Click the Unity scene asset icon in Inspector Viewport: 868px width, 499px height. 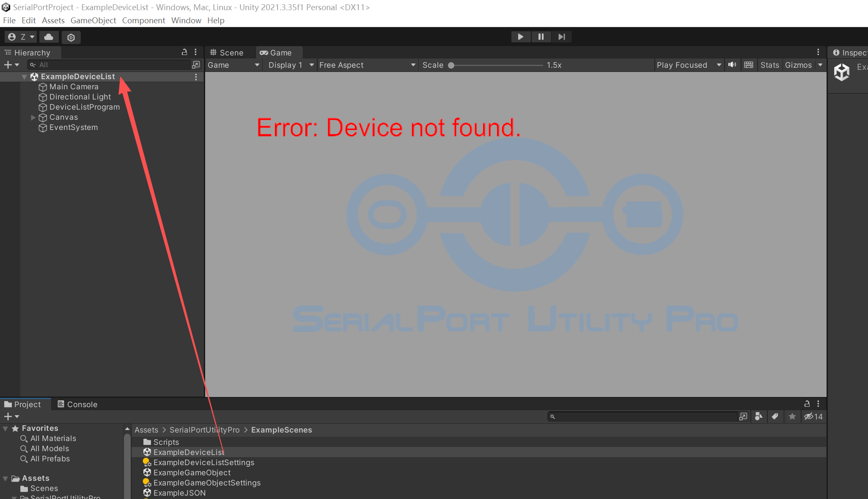842,72
